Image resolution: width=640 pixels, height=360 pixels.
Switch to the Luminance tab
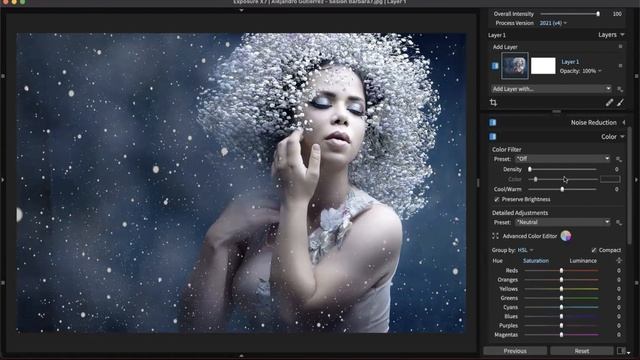pos(583,261)
